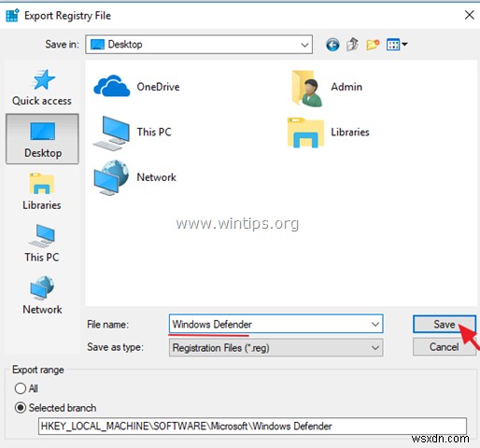Open Network from the places bar
The image size is (480, 448).
[x=42, y=295]
